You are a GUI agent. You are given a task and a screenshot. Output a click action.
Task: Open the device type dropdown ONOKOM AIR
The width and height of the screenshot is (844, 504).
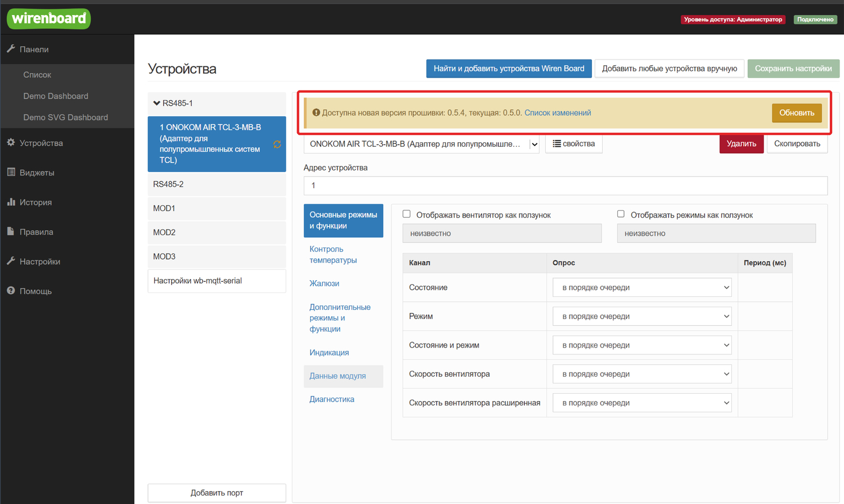421,144
